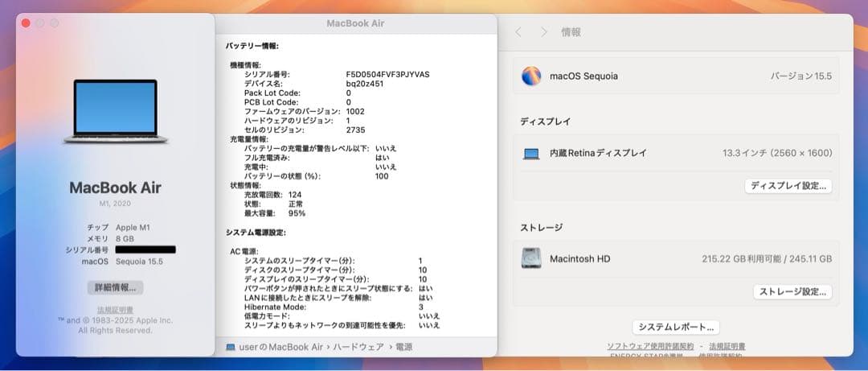Viewport: 868px width, 371px height.
Task: Click the バッテリーの状態 (%) row
Action: (x=317, y=176)
